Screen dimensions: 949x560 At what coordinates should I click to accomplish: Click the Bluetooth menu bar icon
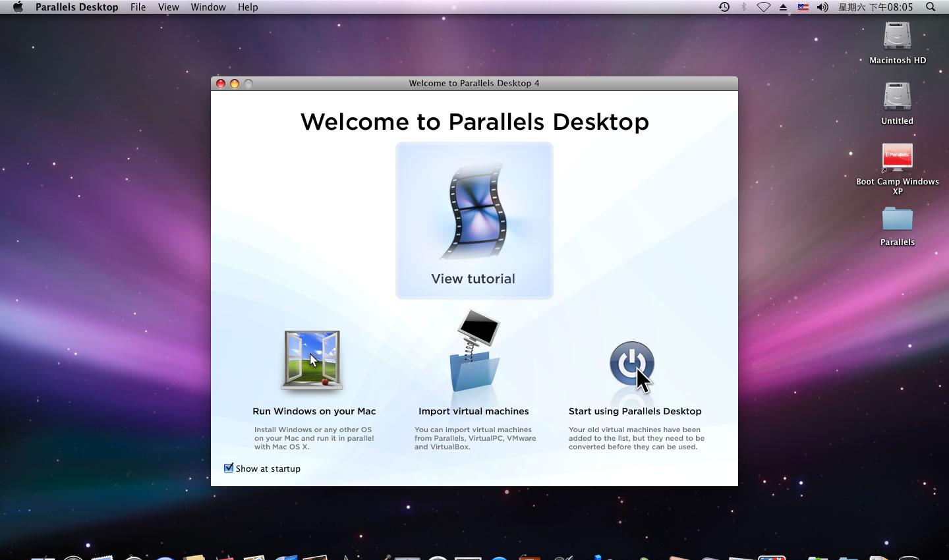(x=744, y=7)
